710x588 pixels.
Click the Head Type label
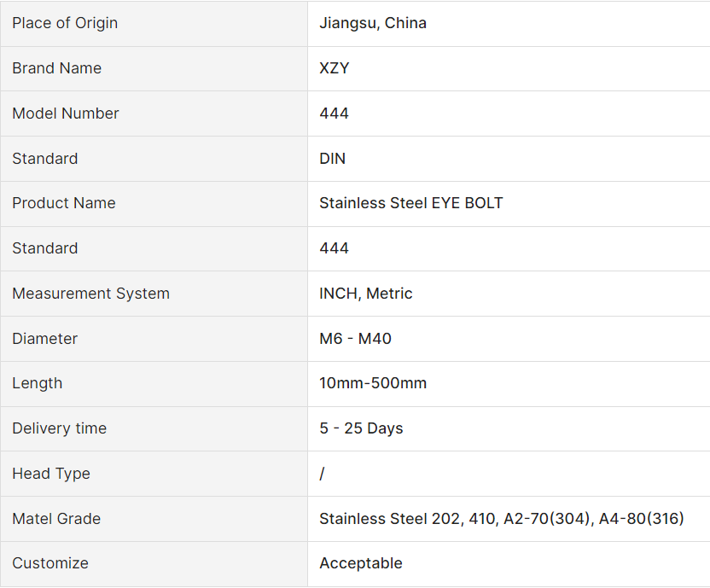(51, 474)
